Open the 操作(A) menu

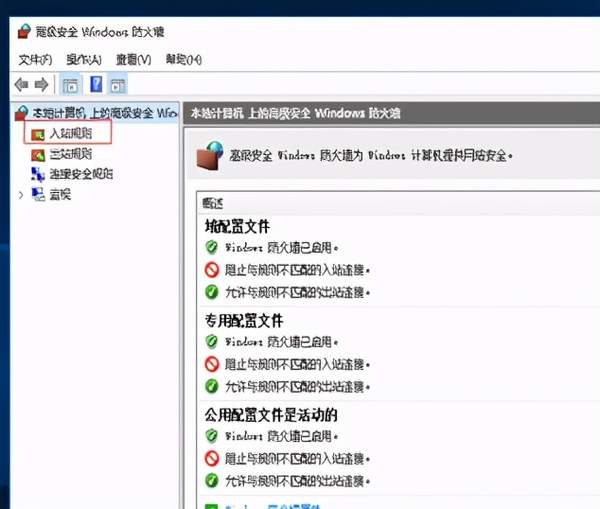coord(84,60)
